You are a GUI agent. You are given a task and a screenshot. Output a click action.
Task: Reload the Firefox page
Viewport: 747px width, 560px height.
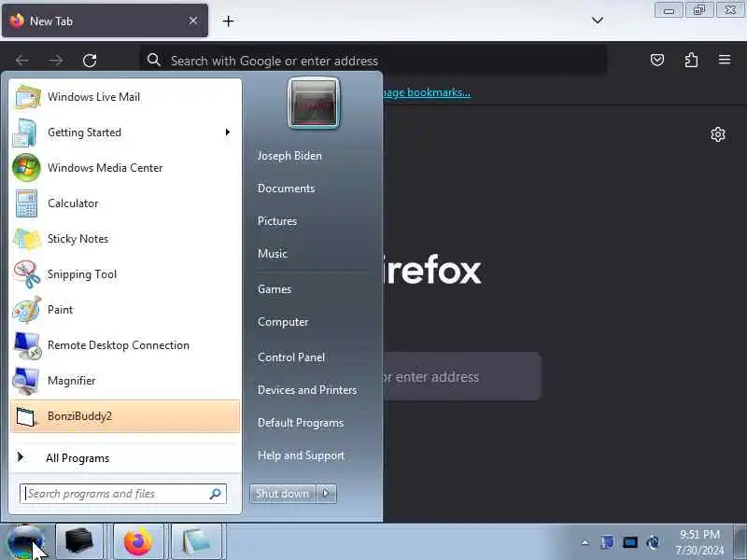[x=90, y=61]
